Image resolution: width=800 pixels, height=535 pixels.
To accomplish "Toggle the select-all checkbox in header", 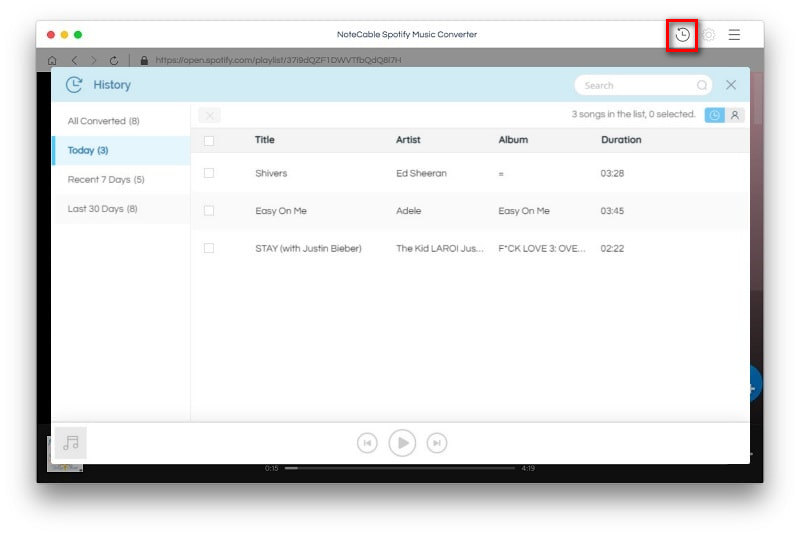I will [x=209, y=140].
